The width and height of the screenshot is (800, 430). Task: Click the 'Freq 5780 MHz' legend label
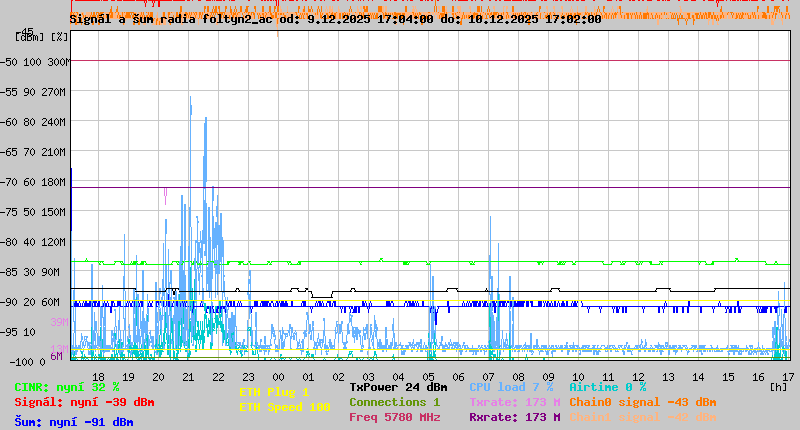394,417
